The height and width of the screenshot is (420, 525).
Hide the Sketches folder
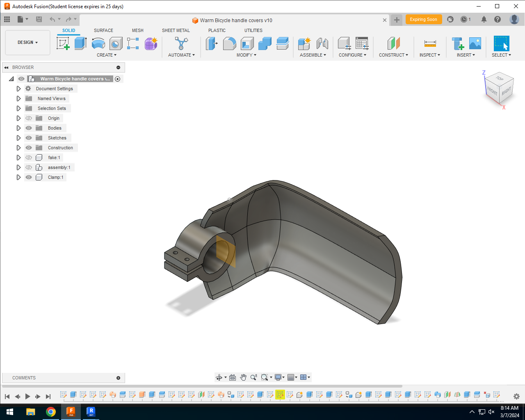[x=29, y=138]
